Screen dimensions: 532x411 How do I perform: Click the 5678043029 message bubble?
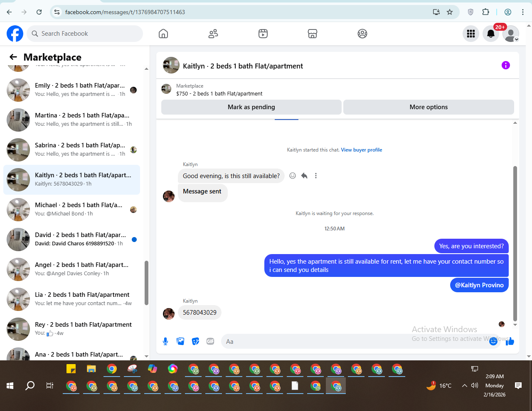click(x=199, y=313)
